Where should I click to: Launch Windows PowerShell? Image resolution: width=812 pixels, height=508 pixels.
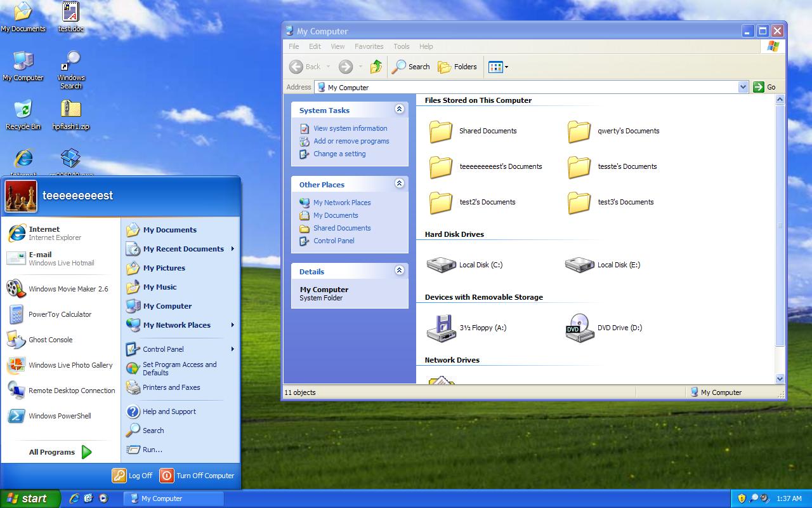[61, 416]
